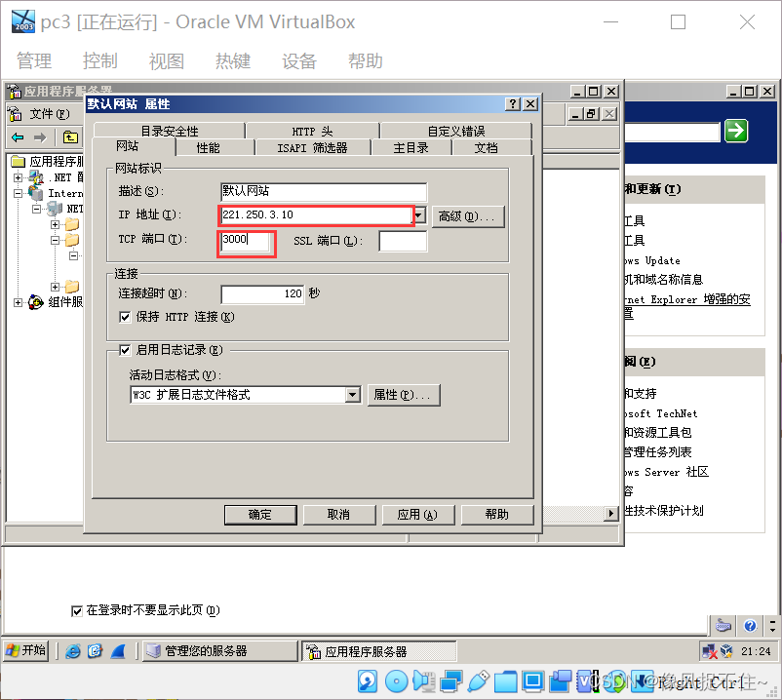Image resolution: width=782 pixels, height=700 pixels.
Task: Click inside the 描述 text field
Action: (x=324, y=191)
